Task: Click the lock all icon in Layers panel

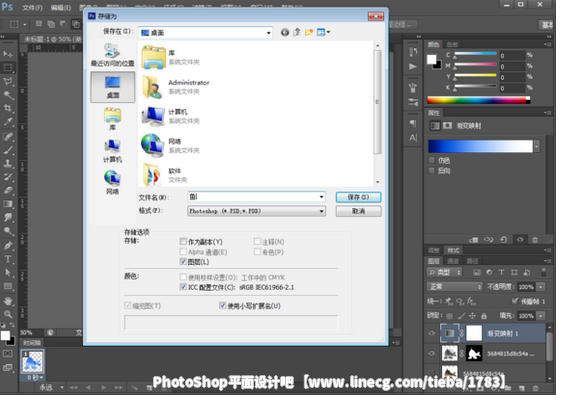Action: [x=484, y=316]
